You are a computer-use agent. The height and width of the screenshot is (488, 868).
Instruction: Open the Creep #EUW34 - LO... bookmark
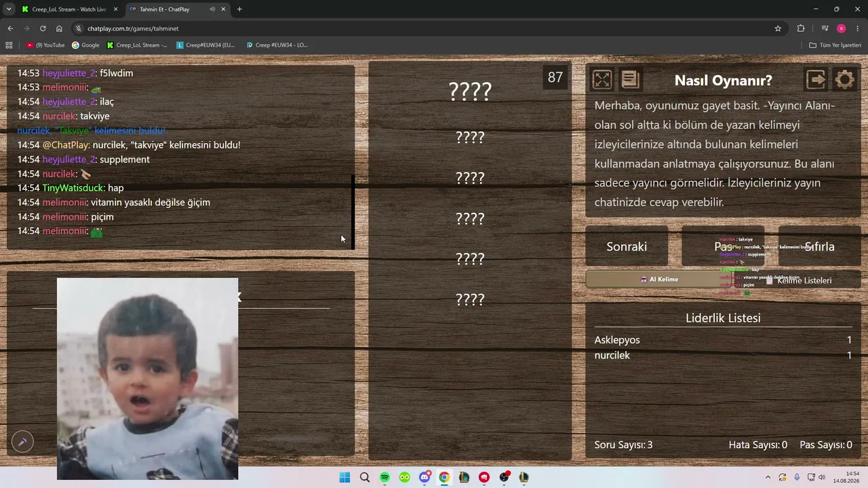click(277, 45)
